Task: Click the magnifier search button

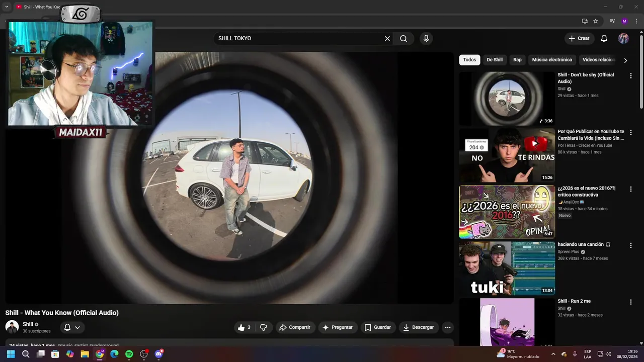Action: tap(404, 39)
